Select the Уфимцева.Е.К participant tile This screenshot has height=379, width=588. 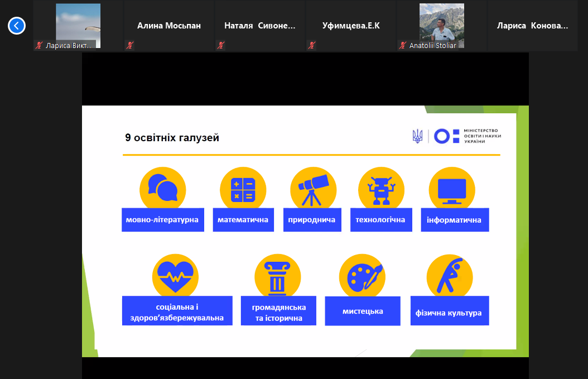[x=351, y=26]
